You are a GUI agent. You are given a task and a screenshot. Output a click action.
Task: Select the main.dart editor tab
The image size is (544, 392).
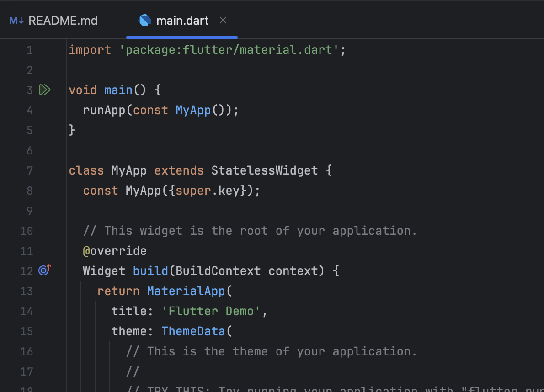click(182, 21)
